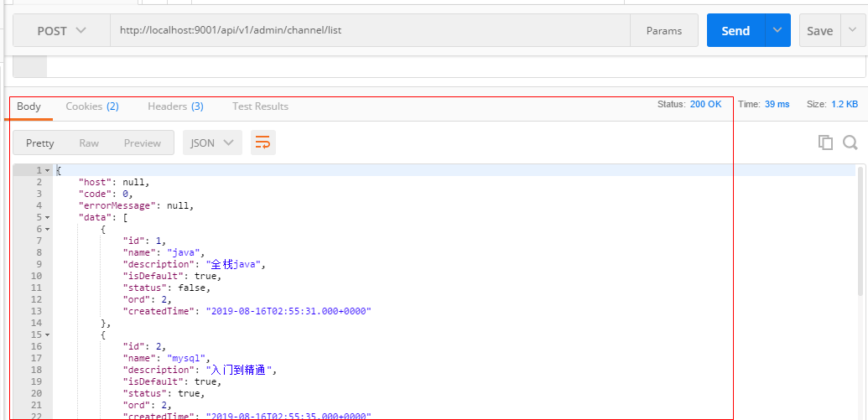
Task: Collapse the object starting at line 15
Action: click(48, 334)
